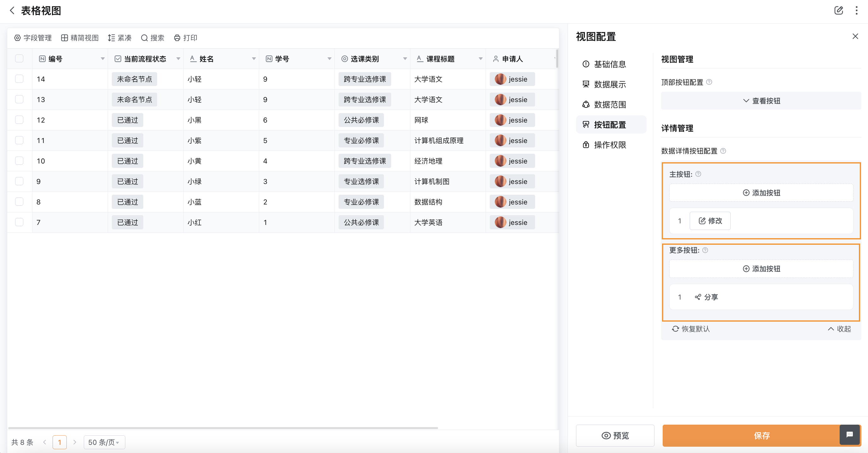
Task: Open the 紧凑 row density option
Action: click(120, 38)
